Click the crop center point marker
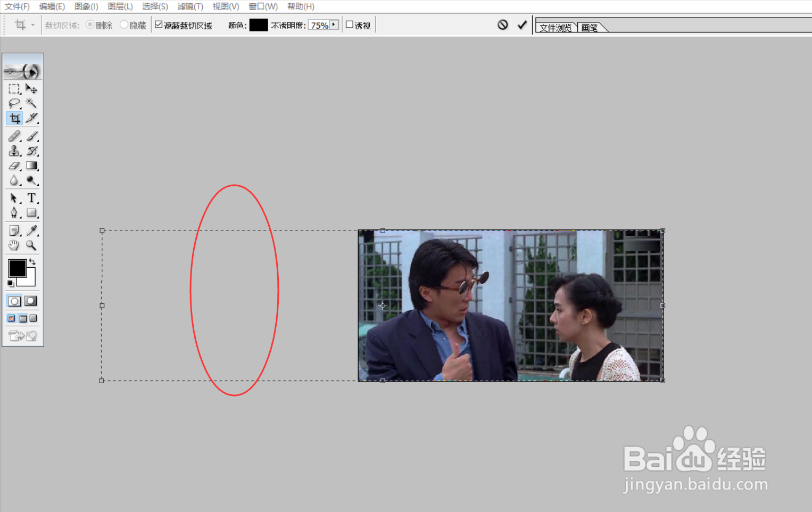The image size is (812, 512). click(383, 305)
